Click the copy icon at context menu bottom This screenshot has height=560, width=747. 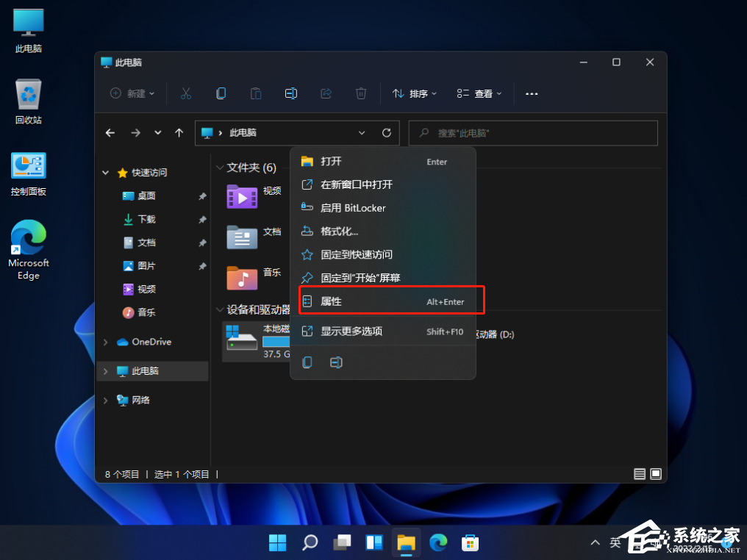click(307, 362)
